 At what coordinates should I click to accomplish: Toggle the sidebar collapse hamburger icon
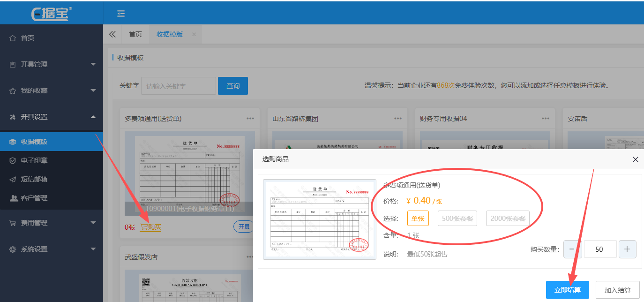(121, 14)
